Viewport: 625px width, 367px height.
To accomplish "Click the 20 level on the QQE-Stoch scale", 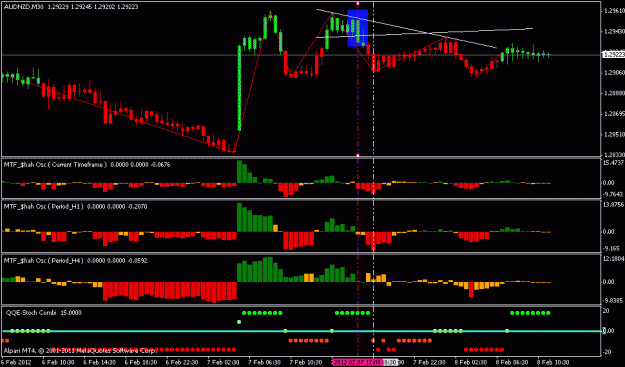I will click(x=605, y=311).
